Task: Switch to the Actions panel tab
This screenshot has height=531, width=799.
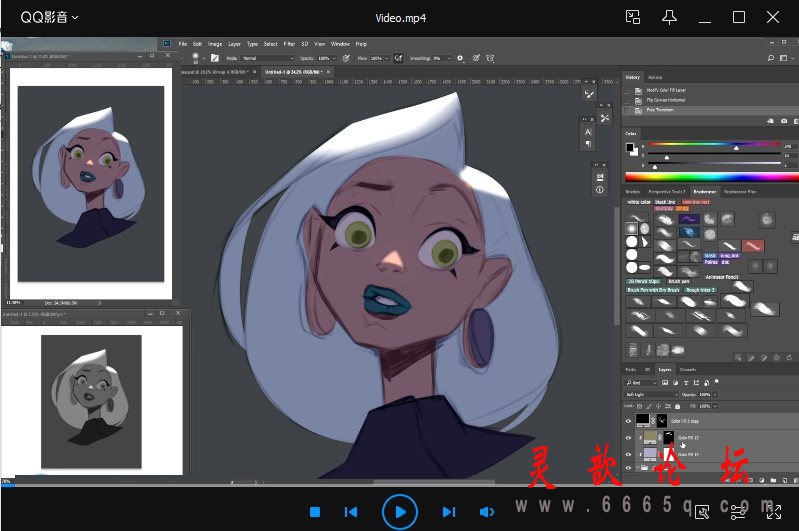Action: click(655, 77)
